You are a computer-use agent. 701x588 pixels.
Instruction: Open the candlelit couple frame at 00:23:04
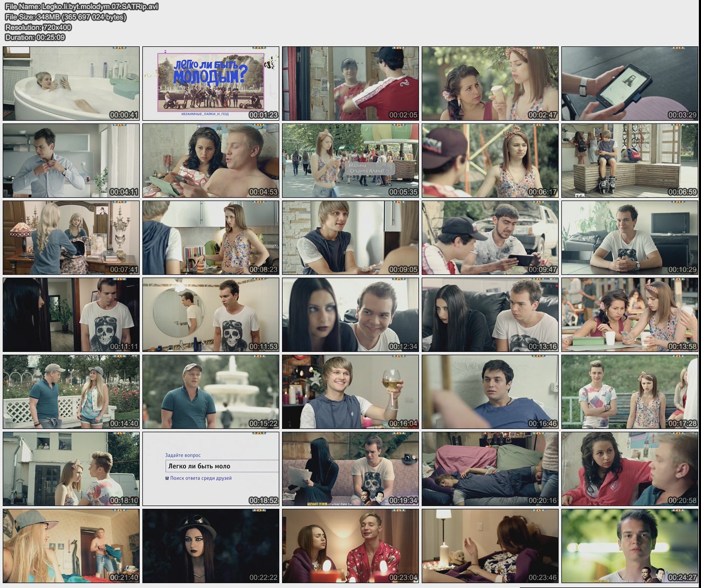click(350, 546)
